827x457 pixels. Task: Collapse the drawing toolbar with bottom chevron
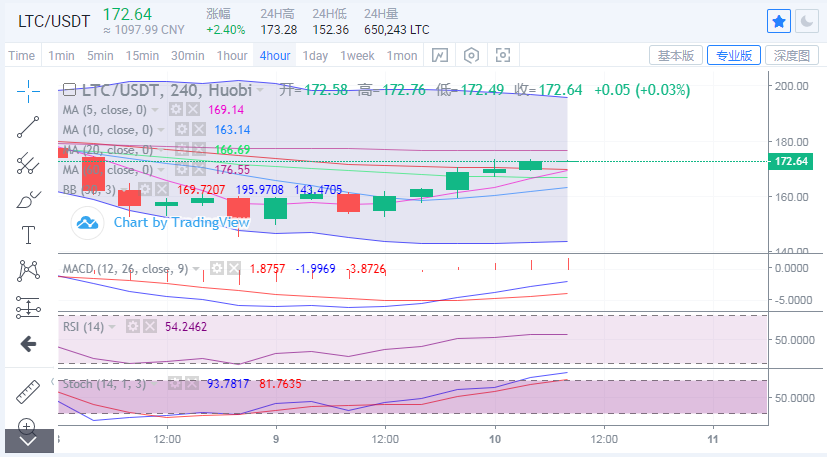(29, 441)
